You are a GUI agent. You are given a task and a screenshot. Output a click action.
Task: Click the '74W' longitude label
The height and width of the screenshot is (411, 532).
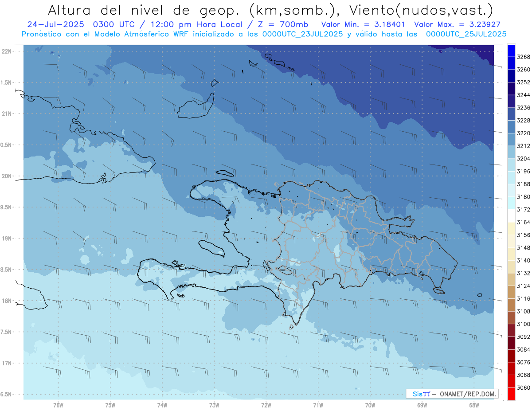point(162,405)
